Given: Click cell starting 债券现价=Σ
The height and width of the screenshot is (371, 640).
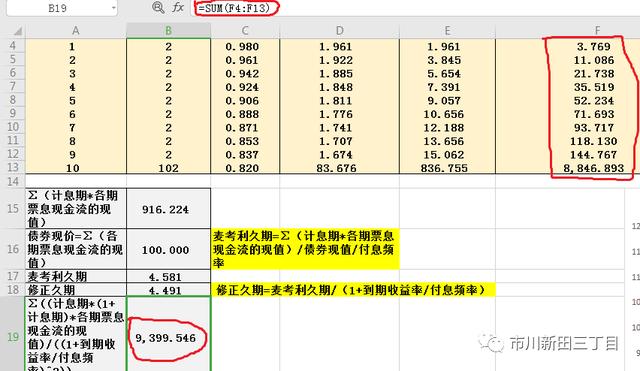Looking at the screenshot, I should tap(76, 249).
